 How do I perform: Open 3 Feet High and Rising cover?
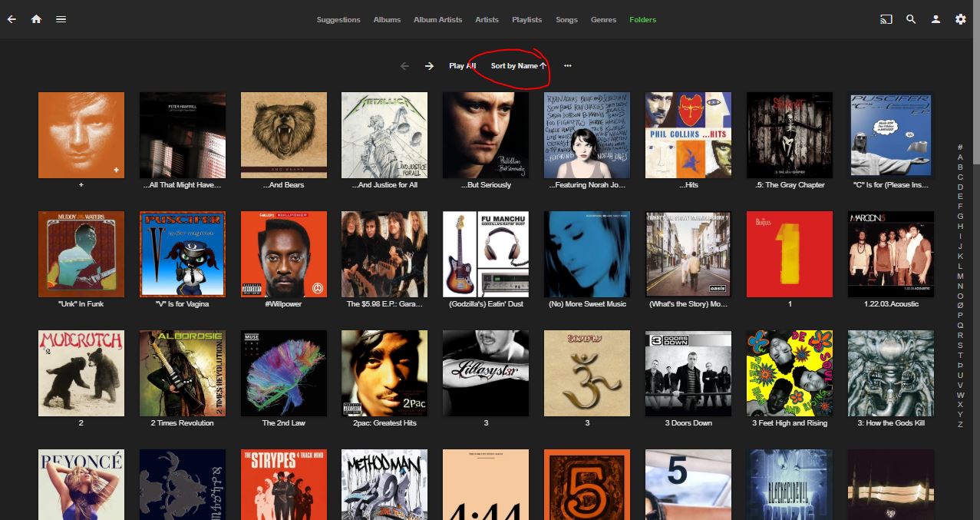coord(790,373)
